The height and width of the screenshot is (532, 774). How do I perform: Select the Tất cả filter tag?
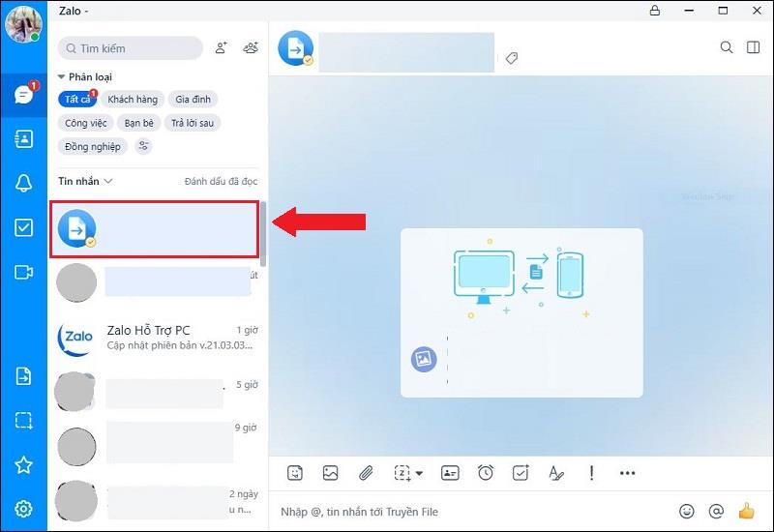point(77,100)
